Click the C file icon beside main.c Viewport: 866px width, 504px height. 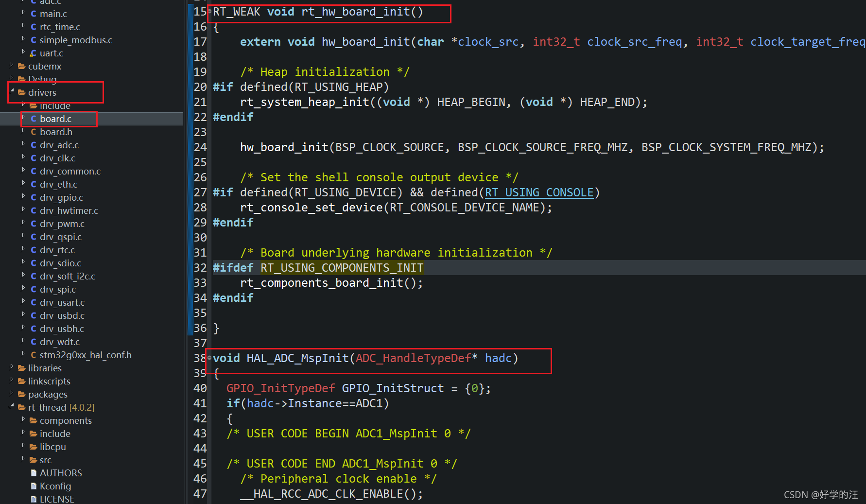[33, 14]
